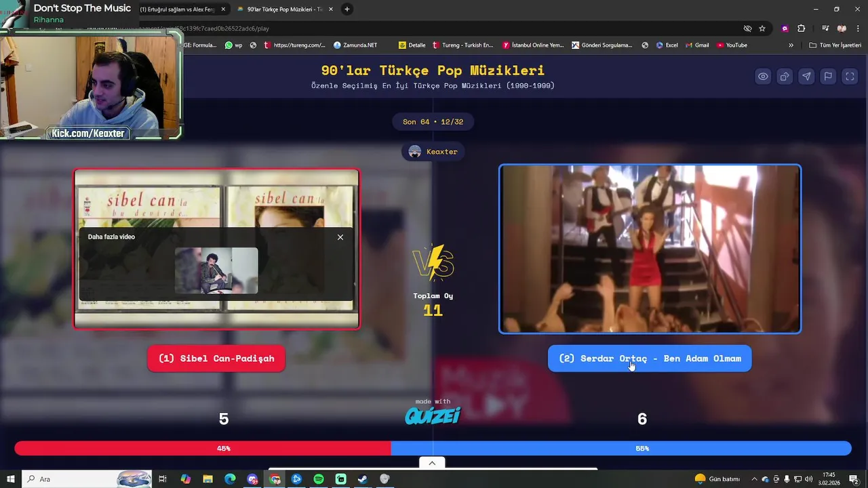Open Microsoft Edge from the taskbar
Image resolution: width=868 pixels, height=488 pixels.
[230, 479]
